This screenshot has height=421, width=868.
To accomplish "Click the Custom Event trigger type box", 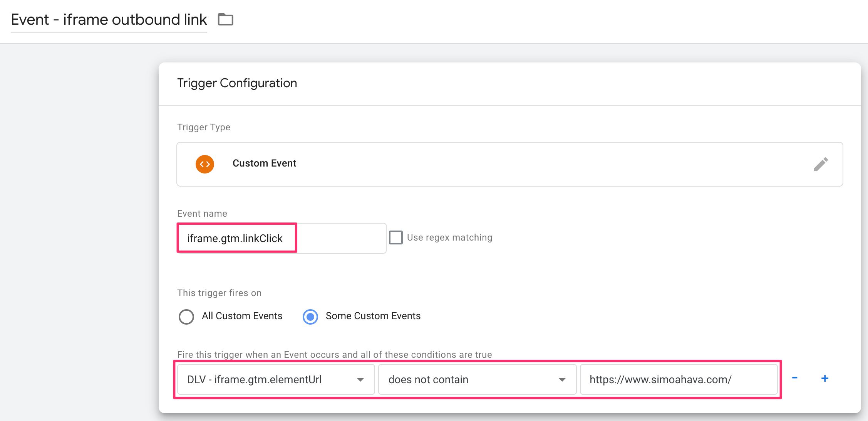I will pos(510,164).
